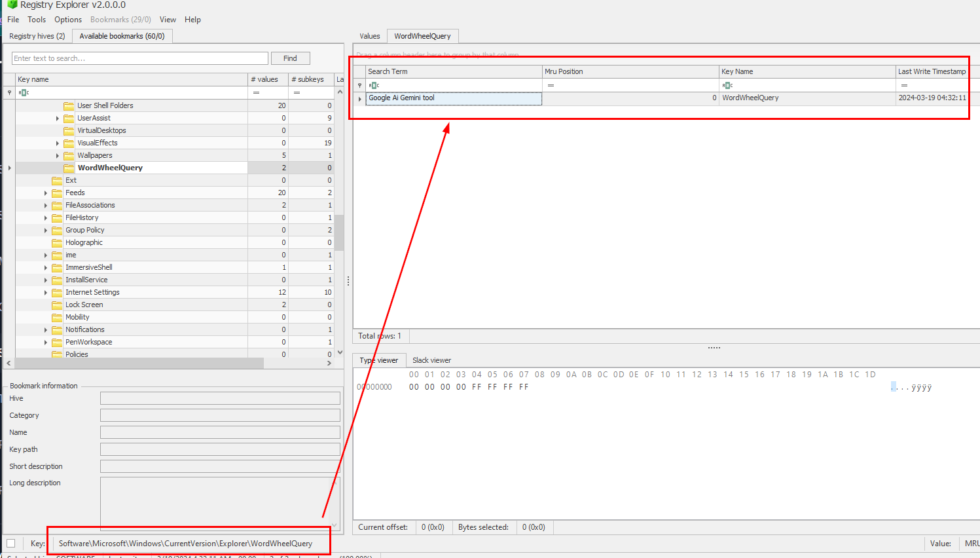Toggle the checkbox left of the Key: label

click(10, 543)
